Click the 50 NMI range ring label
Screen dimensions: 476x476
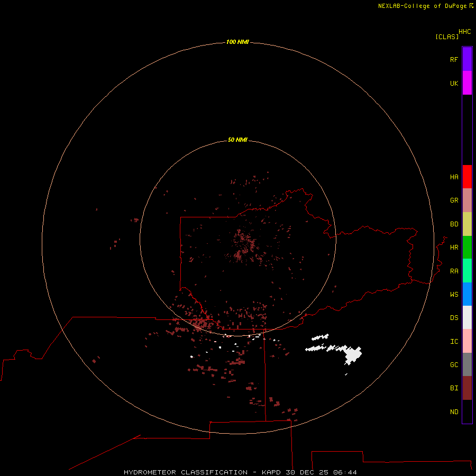[x=237, y=140]
